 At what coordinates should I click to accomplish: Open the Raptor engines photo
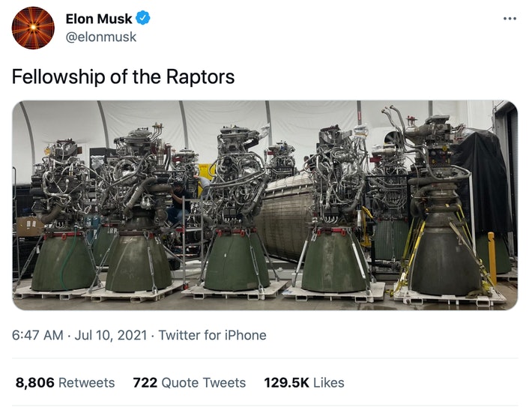pos(265,205)
